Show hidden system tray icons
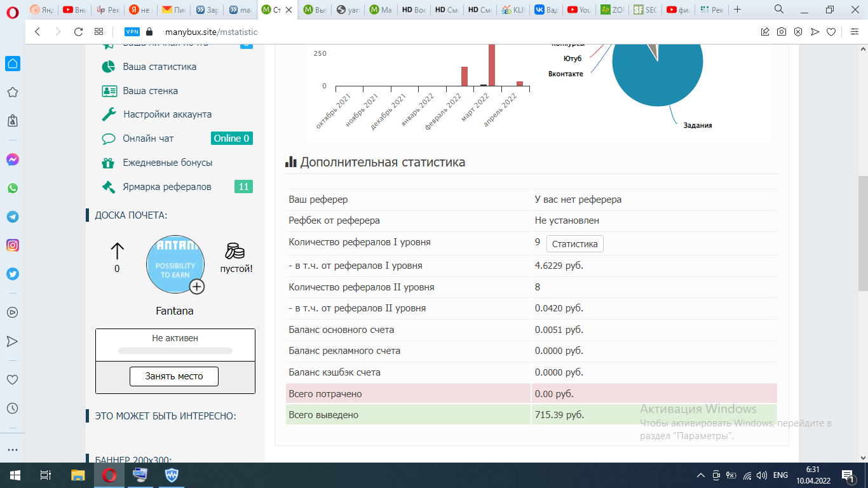 click(x=701, y=475)
